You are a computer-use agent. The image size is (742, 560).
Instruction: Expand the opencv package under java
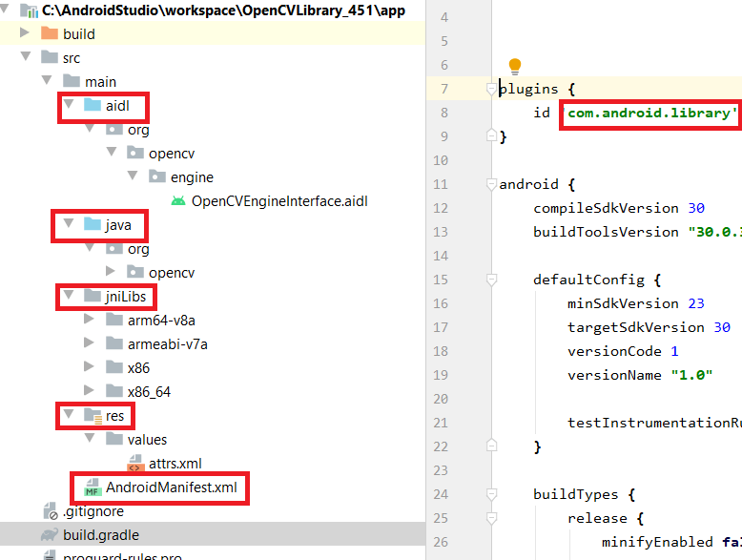tap(111, 271)
